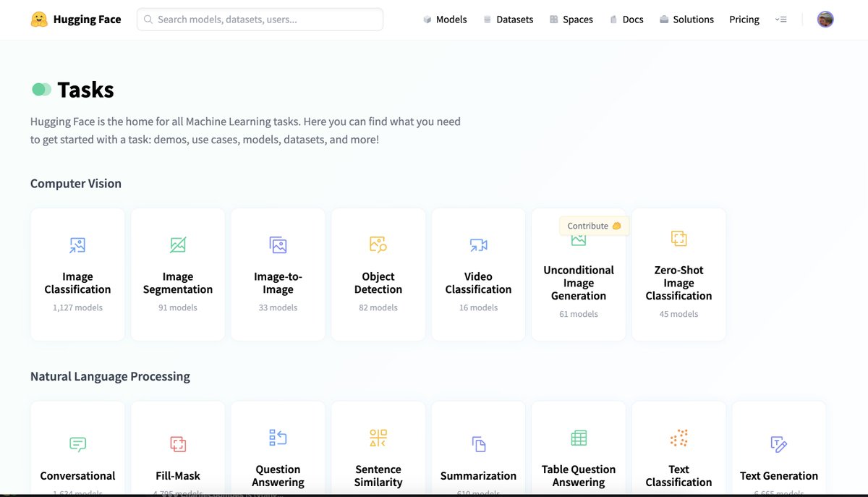
Task: Open the Object Detection task title
Action: (x=378, y=283)
